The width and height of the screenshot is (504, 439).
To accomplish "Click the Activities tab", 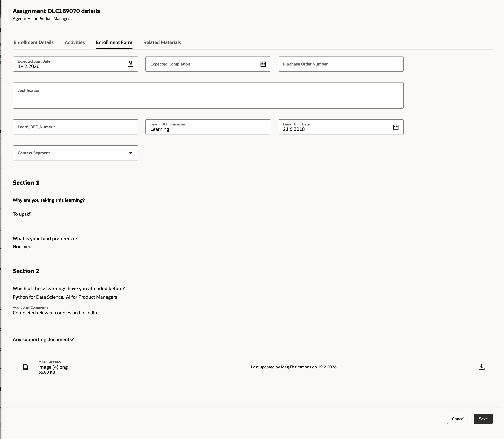I will [x=75, y=42].
